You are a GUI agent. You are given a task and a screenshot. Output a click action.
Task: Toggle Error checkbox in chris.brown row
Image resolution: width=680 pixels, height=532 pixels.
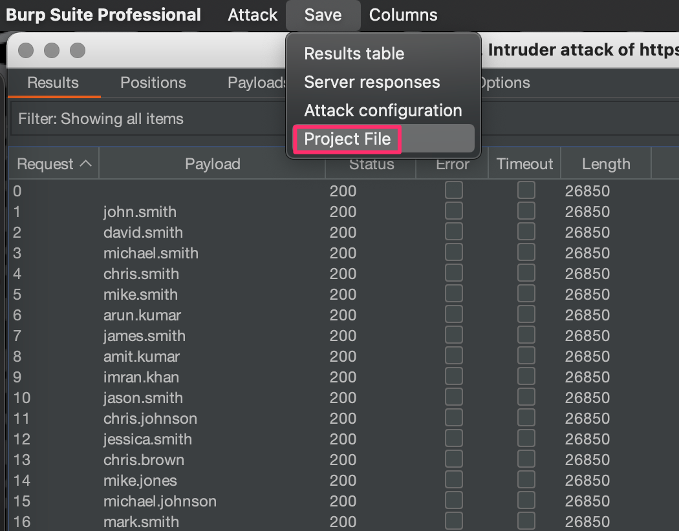point(454,460)
